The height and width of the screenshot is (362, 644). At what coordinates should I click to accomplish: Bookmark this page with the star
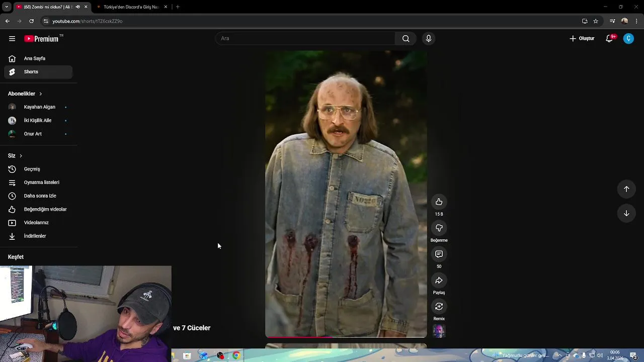point(596,21)
